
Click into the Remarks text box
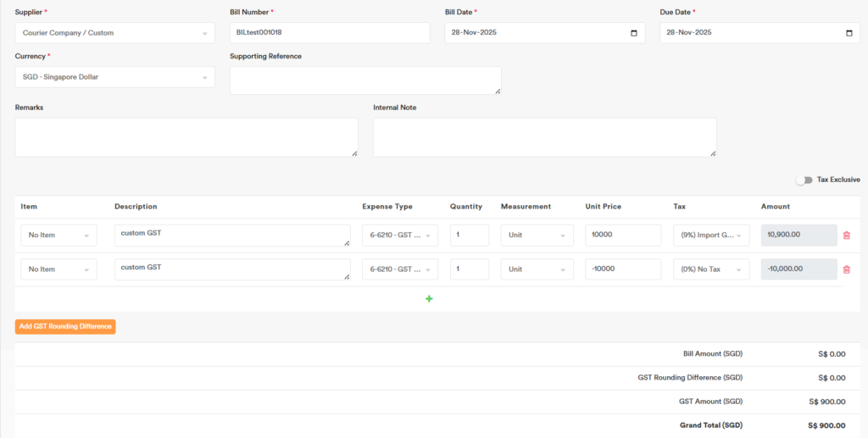tap(186, 137)
